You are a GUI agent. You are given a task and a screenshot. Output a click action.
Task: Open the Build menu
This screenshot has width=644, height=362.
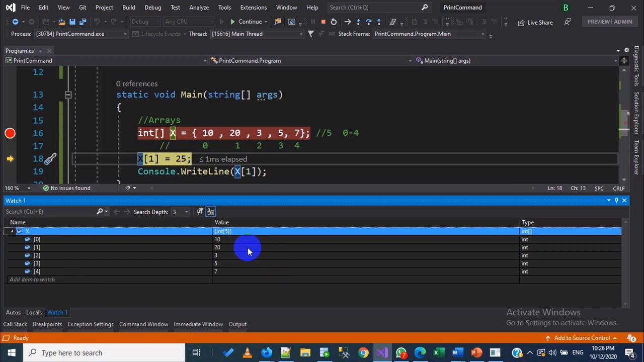point(129,8)
